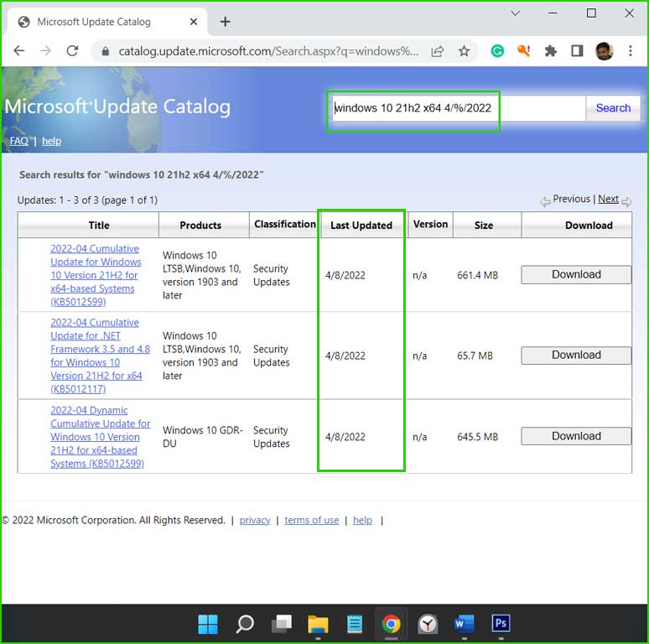This screenshot has height=644, width=649.
Task: Open the Extensions puzzle menu
Action: pyautogui.click(x=551, y=51)
